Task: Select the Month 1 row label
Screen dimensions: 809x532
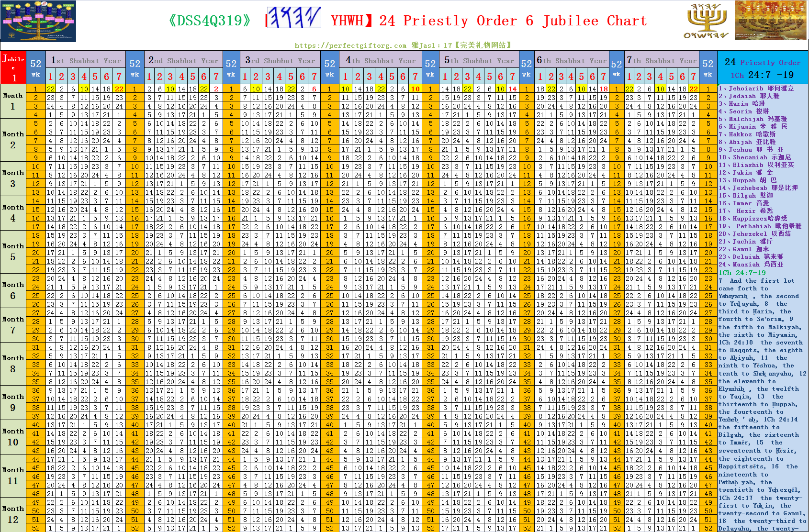Action: pos(13,101)
